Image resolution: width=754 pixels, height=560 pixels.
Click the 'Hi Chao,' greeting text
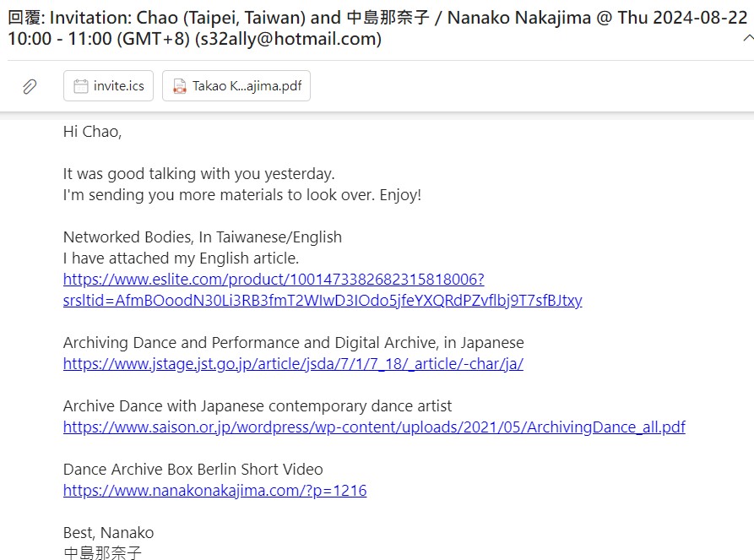(92, 131)
